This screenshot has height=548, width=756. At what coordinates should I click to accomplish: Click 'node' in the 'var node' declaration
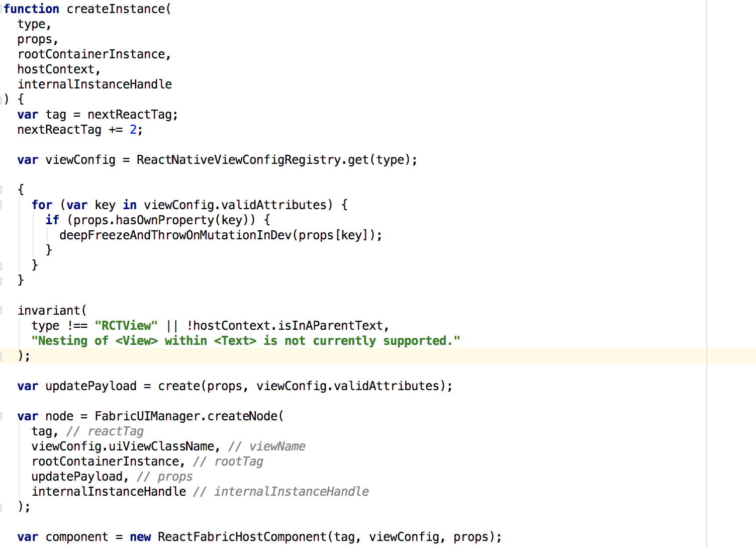59,416
